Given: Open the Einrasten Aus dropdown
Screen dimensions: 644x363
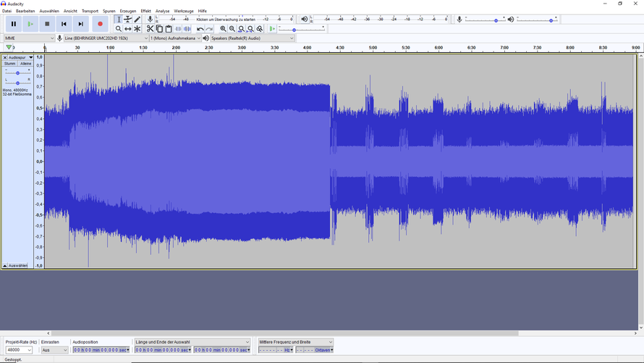Looking at the screenshot, I should click(x=54, y=350).
